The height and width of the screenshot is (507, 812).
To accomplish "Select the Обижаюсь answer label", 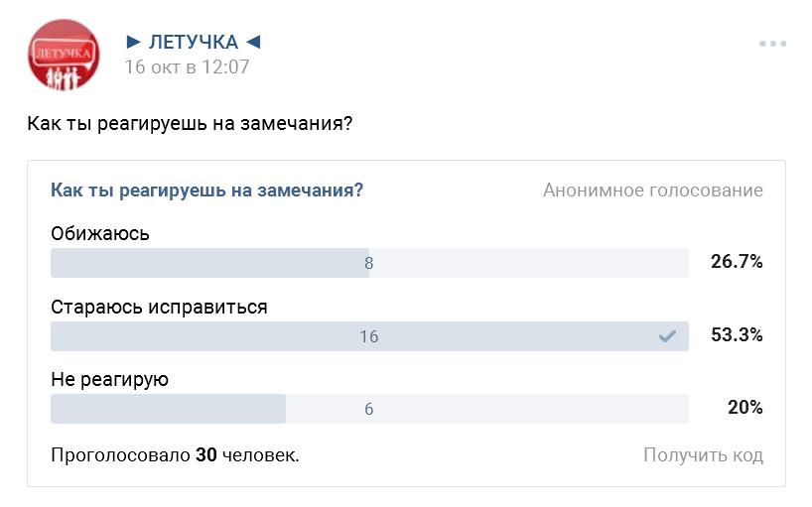I will pyautogui.click(x=100, y=234).
